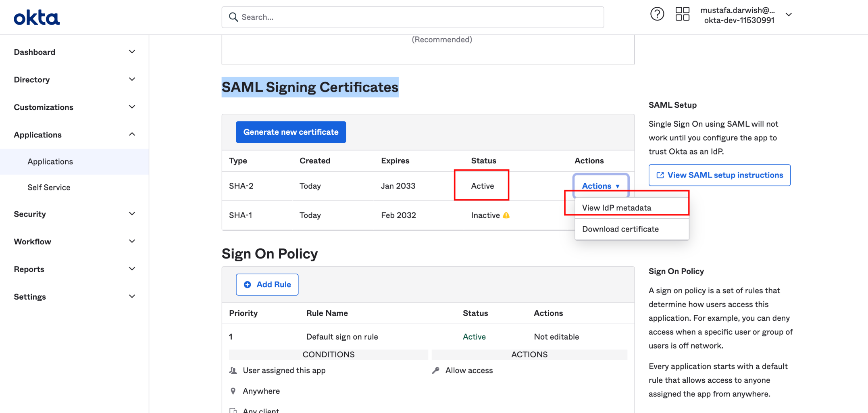The height and width of the screenshot is (413, 868).
Task: Click the CONDITIONS section label
Action: pos(329,355)
